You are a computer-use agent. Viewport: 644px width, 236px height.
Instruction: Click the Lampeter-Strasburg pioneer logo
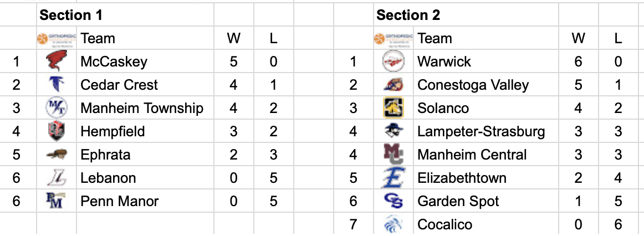(393, 131)
